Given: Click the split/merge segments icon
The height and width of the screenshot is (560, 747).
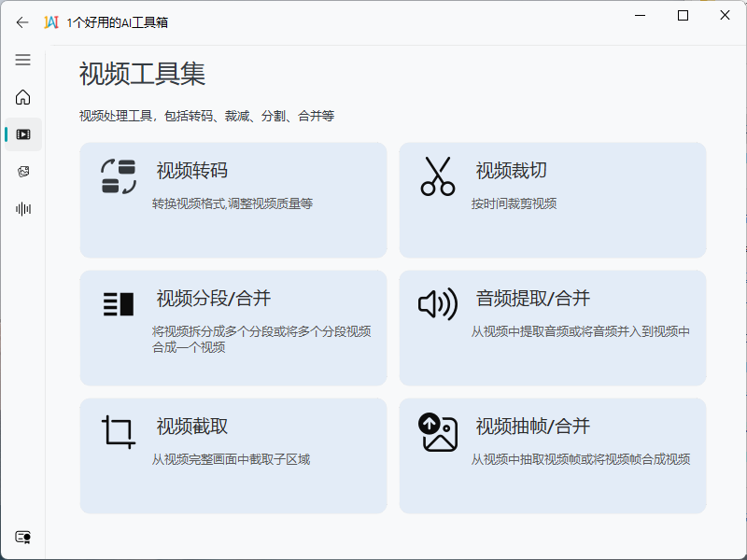Looking at the screenshot, I should pos(119,304).
